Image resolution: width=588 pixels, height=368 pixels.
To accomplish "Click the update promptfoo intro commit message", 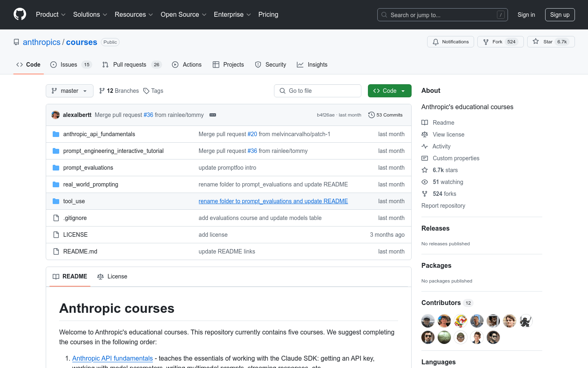I will (227, 168).
